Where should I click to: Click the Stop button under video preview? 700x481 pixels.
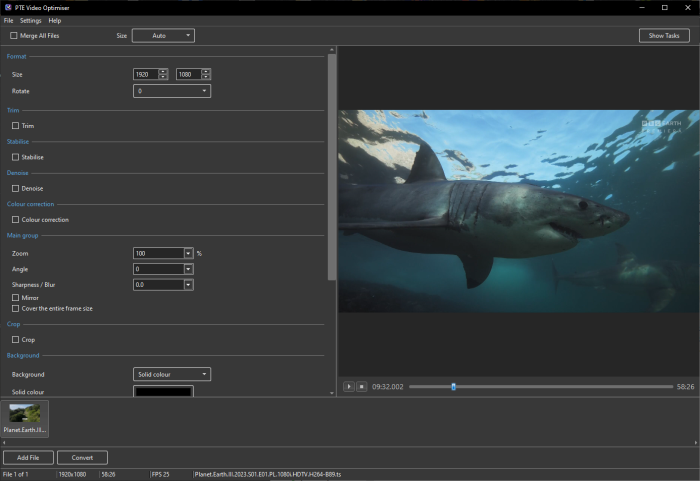point(361,386)
